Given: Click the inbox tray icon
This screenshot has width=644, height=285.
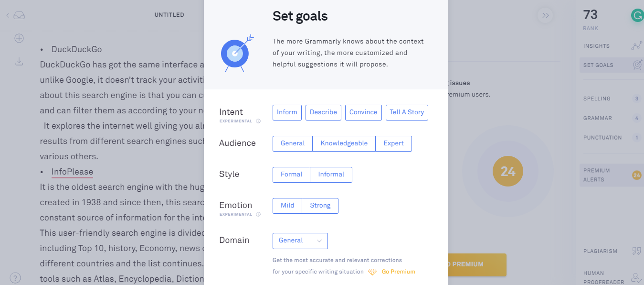Looking at the screenshot, I should pyautogui.click(x=19, y=16).
